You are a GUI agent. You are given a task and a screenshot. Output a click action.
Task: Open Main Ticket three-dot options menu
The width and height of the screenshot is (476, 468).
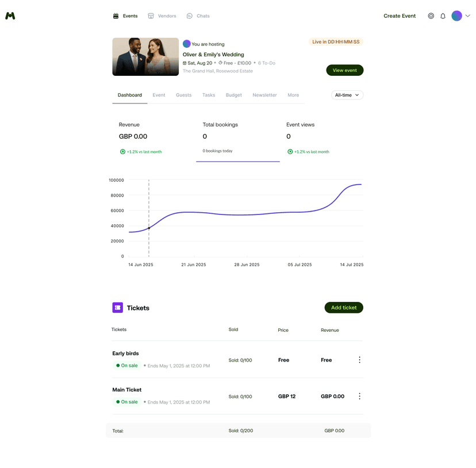point(359,396)
